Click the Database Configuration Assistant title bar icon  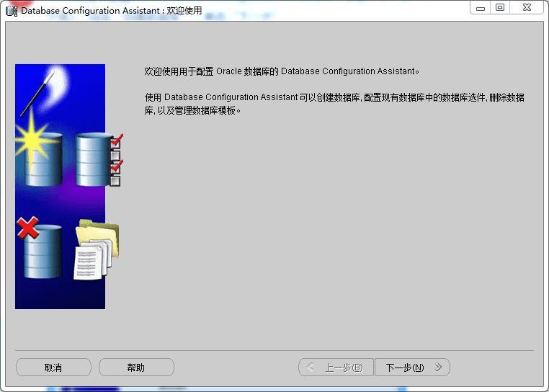pos(12,11)
